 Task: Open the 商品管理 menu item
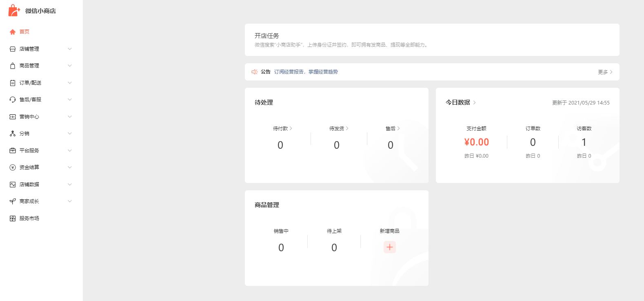tap(29, 66)
